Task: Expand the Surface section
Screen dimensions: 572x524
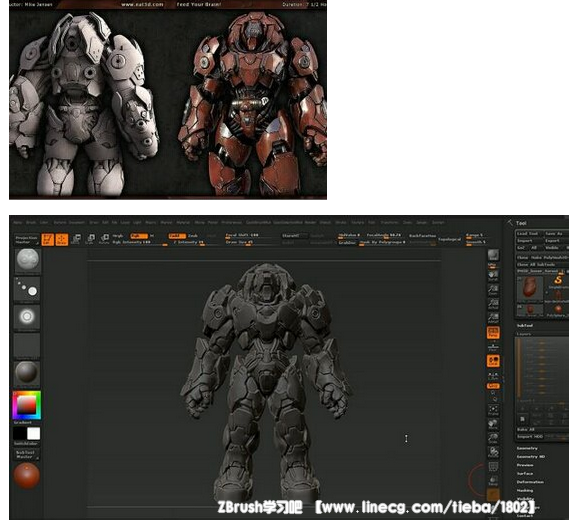Action: coord(525,474)
